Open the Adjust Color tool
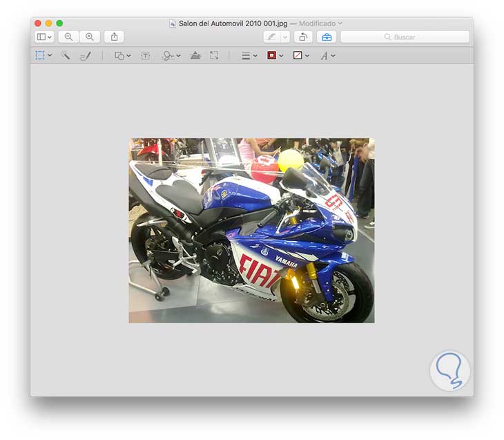The image size is (504, 440). (x=195, y=55)
